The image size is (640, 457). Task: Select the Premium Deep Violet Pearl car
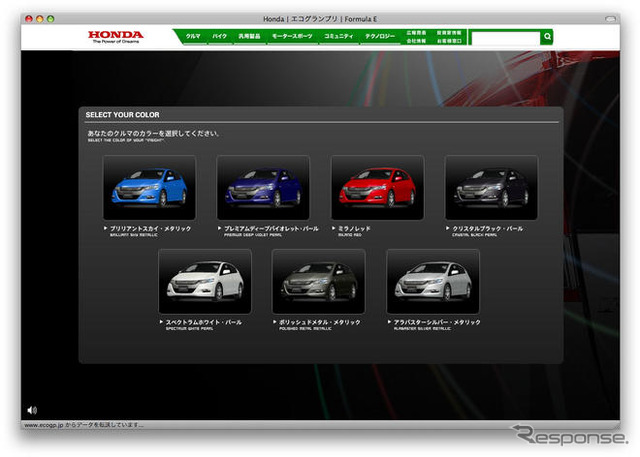263,187
